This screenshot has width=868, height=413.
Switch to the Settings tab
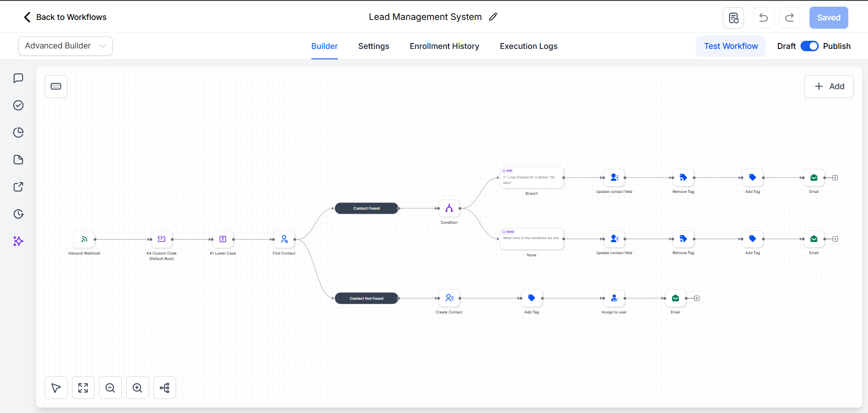tap(374, 46)
